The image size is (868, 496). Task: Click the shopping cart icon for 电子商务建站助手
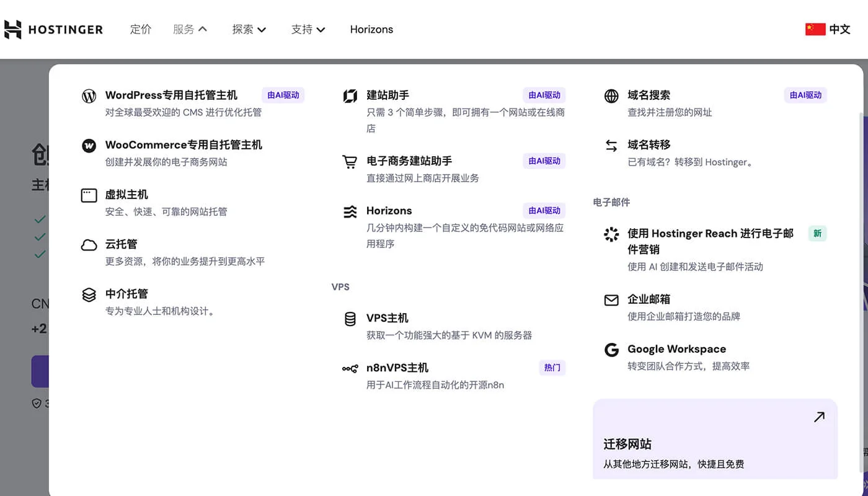tap(350, 162)
